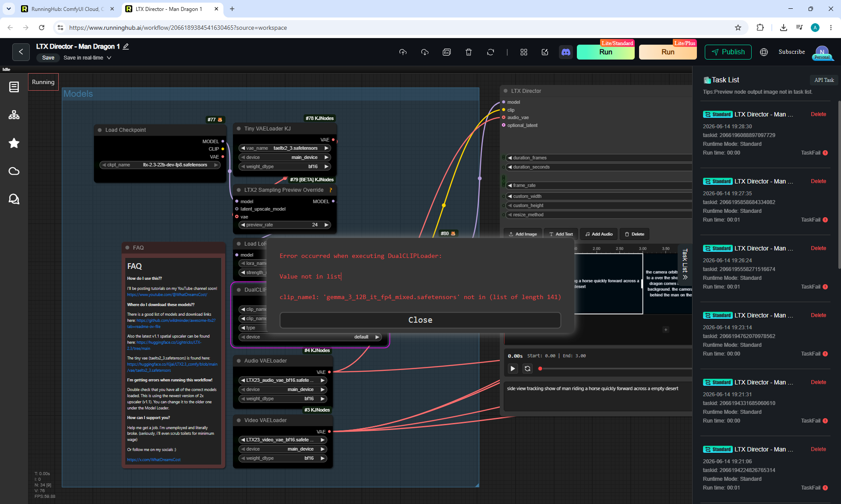Screen dimensions: 841x504
Task: Switch to API Task view
Action: (x=824, y=80)
